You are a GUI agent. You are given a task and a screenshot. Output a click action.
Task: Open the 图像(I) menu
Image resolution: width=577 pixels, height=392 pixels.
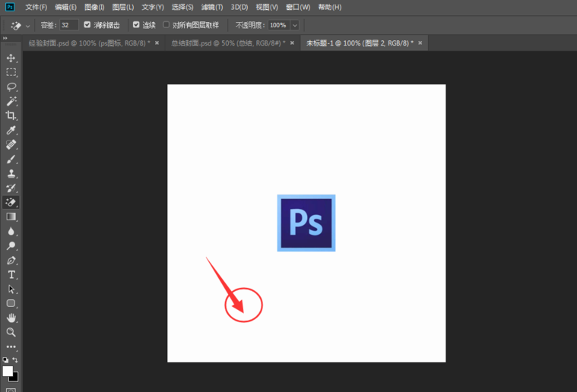tap(94, 7)
